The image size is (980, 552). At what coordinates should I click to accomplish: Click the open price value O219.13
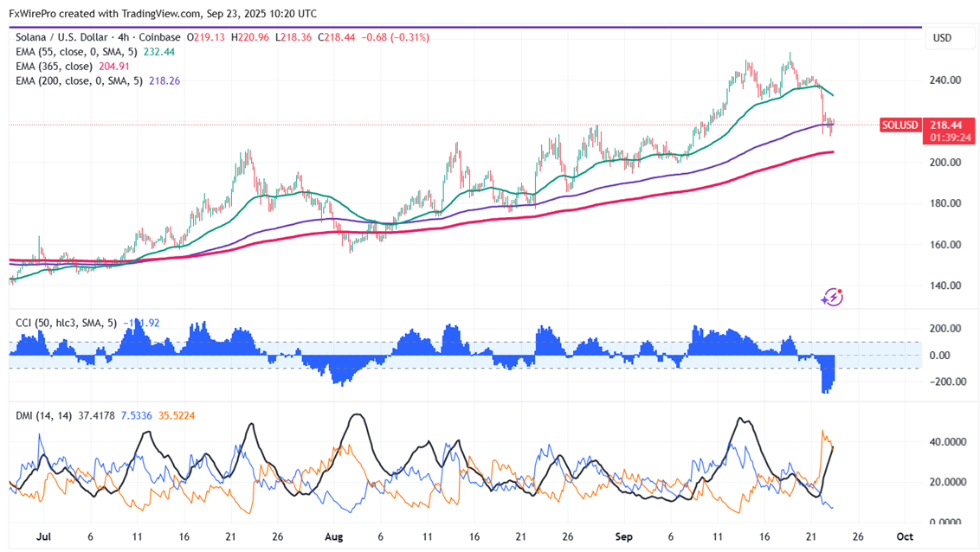point(206,37)
